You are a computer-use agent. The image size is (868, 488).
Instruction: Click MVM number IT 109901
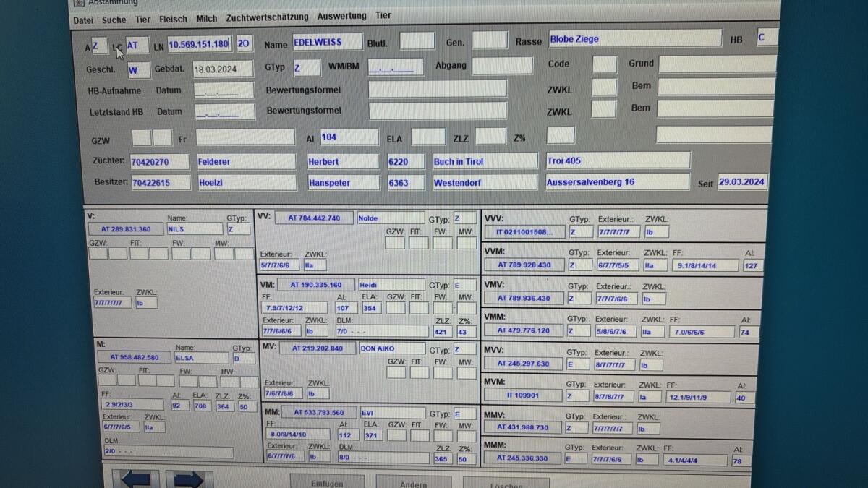pyautogui.click(x=524, y=395)
